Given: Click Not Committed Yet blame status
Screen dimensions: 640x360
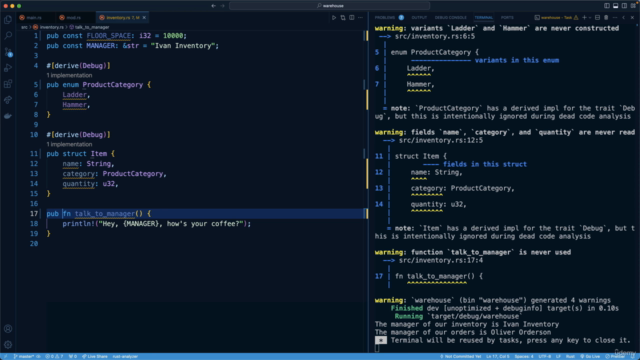Looking at the screenshot, I should [460, 356].
